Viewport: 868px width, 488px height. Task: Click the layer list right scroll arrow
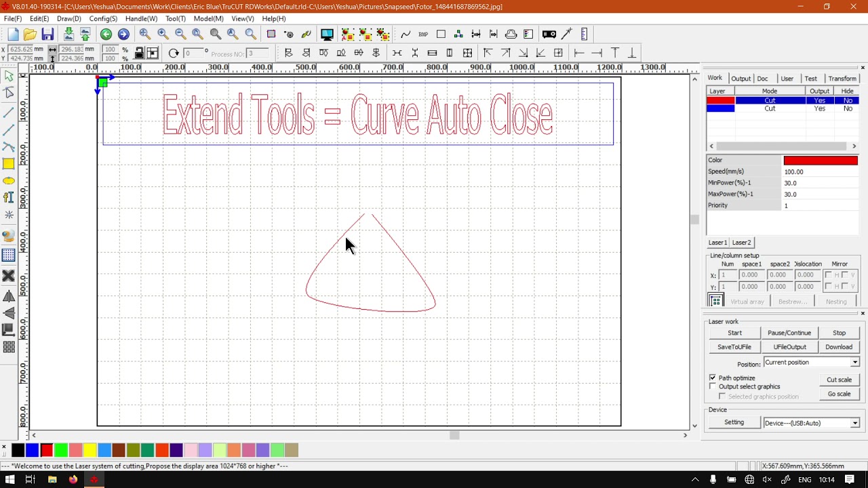854,146
